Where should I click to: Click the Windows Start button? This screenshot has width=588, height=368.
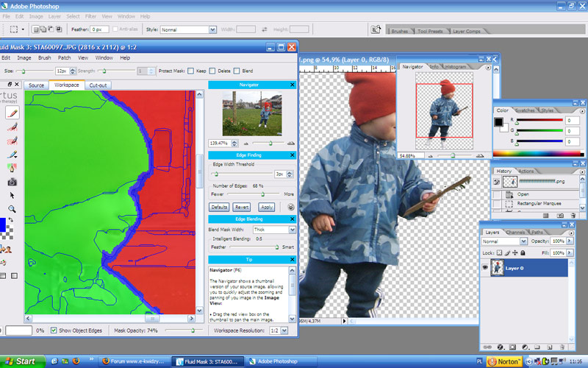click(21, 361)
